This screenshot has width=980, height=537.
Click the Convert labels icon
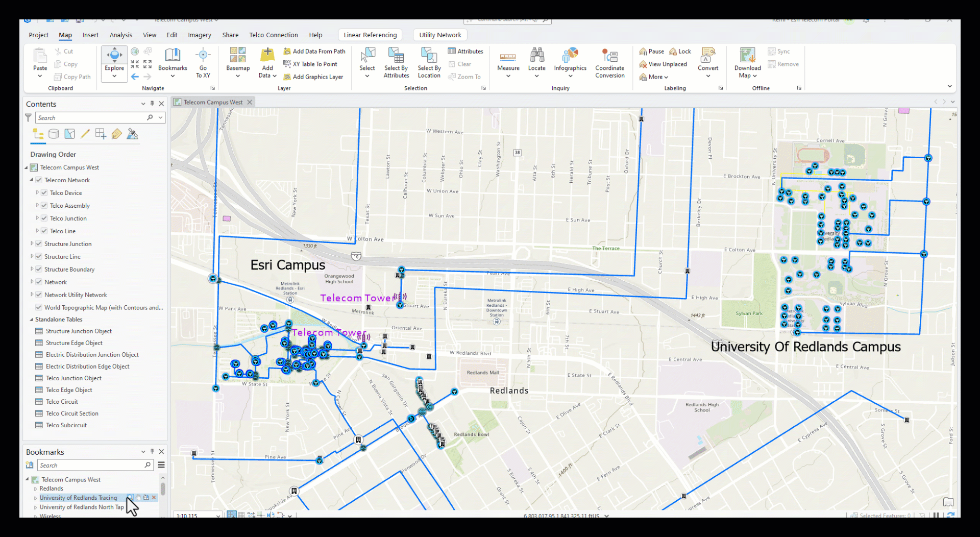pos(708,55)
